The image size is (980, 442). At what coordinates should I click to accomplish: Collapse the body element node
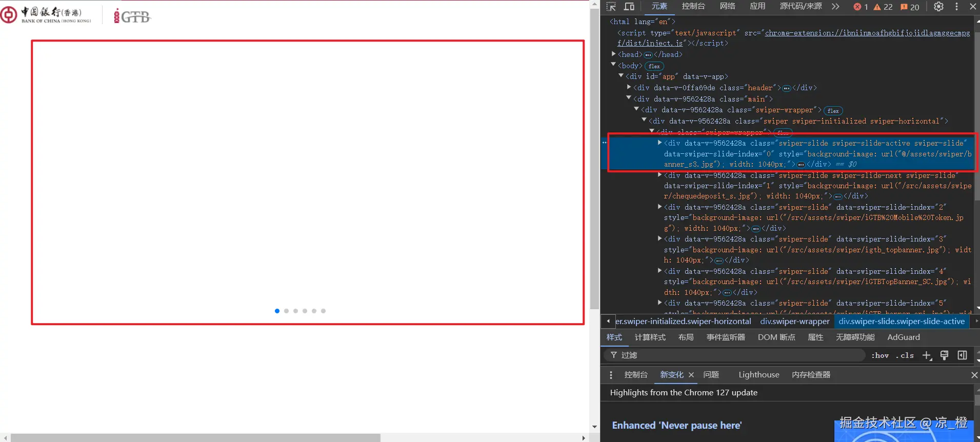click(x=613, y=65)
